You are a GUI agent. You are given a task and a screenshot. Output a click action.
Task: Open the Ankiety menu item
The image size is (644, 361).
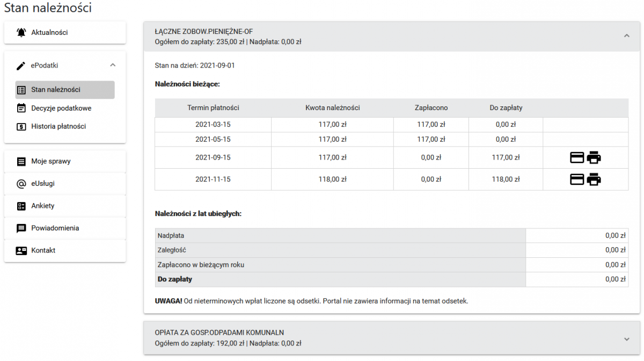[43, 206]
